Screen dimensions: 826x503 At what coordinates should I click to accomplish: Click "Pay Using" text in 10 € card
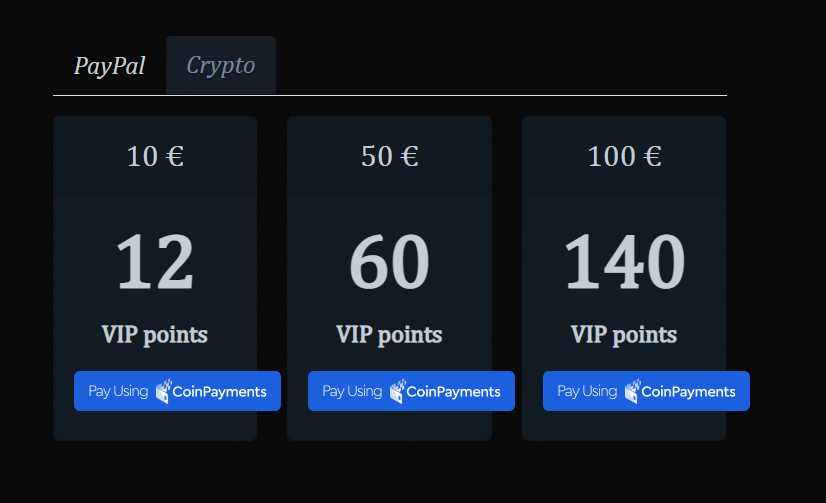(x=118, y=391)
